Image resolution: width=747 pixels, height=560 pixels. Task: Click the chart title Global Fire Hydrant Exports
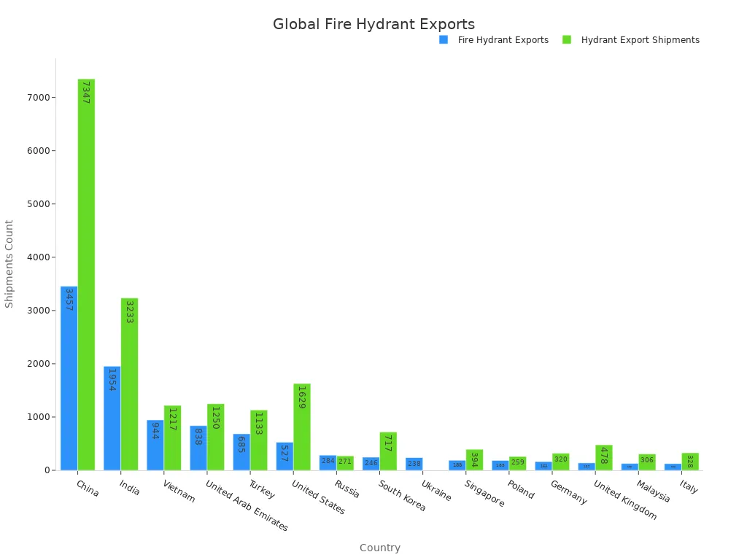tap(374, 24)
